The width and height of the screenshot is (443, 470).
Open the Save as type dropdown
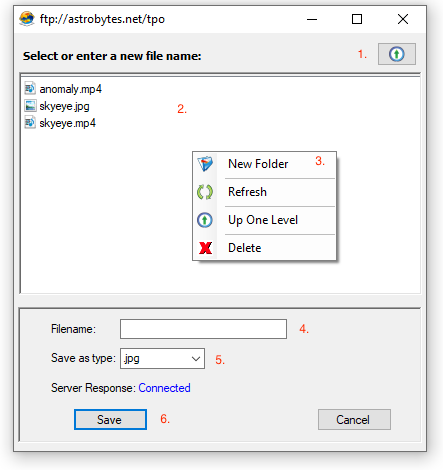162,359
